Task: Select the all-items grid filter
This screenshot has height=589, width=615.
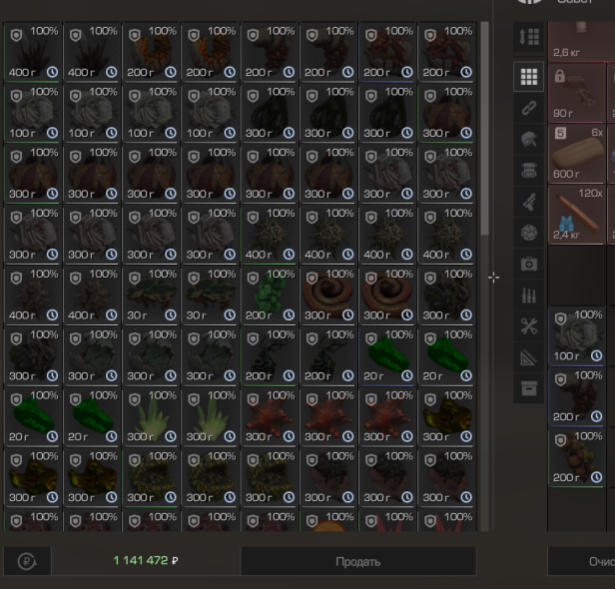Action: coord(529,77)
